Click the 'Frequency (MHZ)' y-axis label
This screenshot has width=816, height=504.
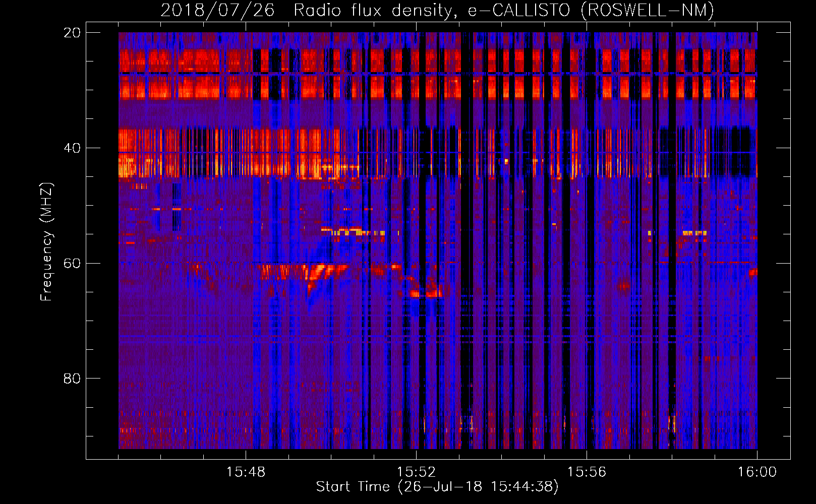[46, 241]
